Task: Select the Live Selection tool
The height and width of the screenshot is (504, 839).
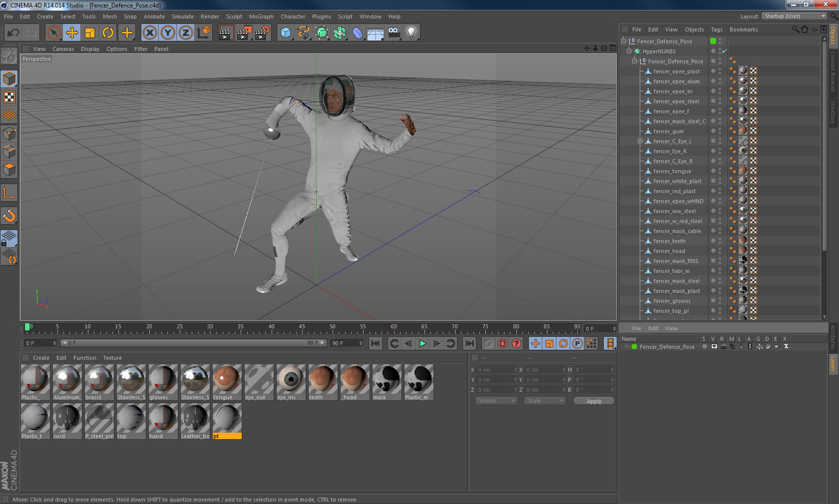Action: (53, 33)
